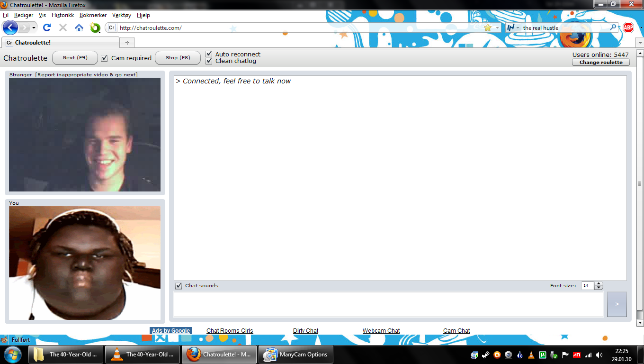This screenshot has height=364, width=644.
Task: Click the Stop (F8) button
Action: point(178,58)
